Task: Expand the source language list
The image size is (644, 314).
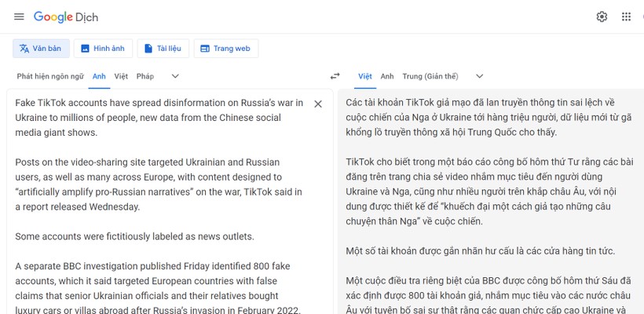Action: pyautogui.click(x=175, y=76)
